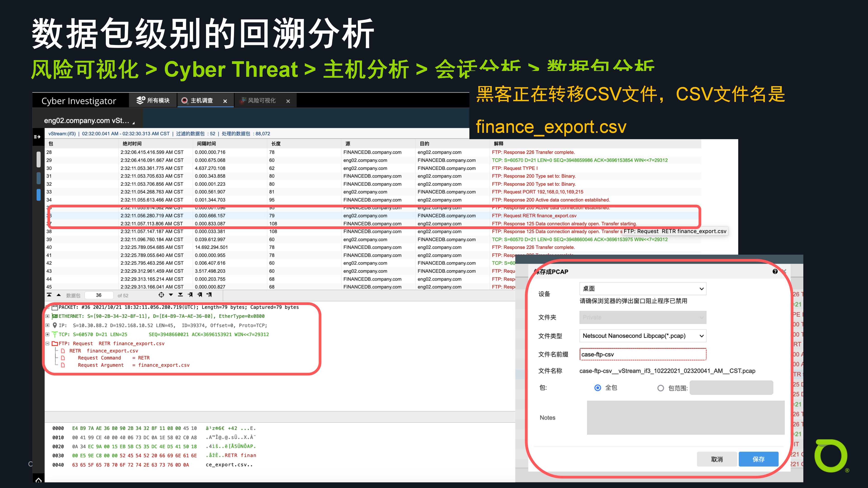Go to previous packet arrow
The width and height of the screenshot is (868, 488).
[x=59, y=295]
